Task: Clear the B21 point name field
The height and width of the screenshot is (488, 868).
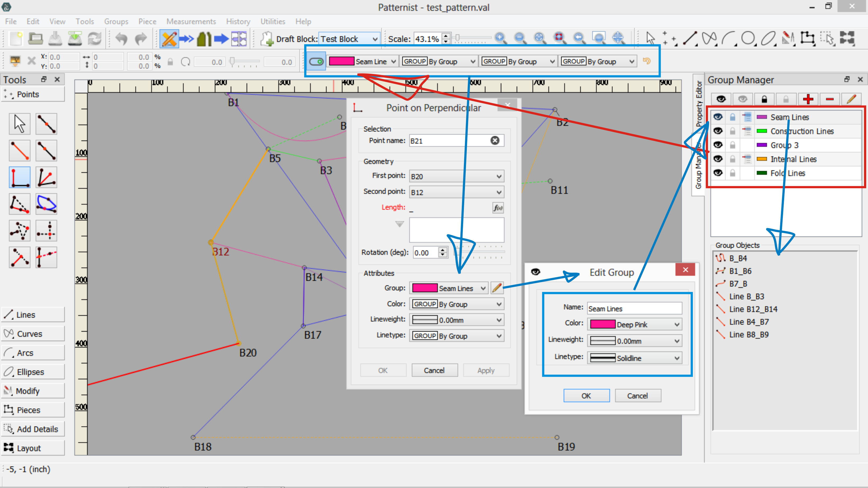Action: (495, 140)
